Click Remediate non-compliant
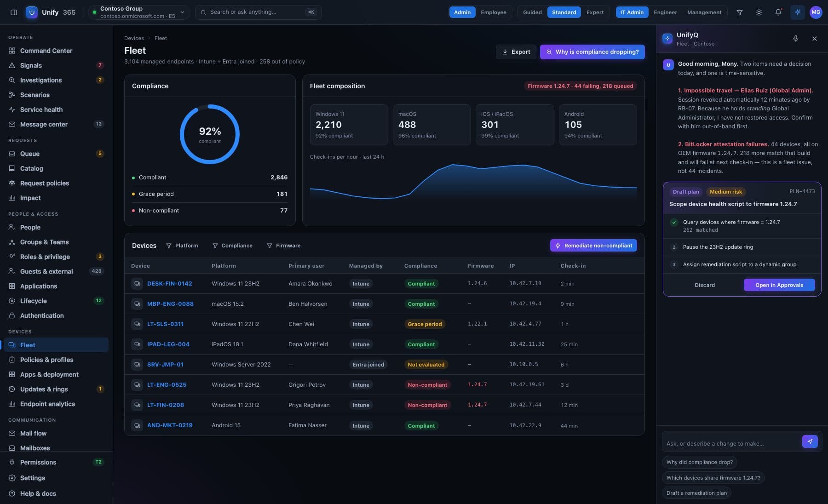The width and height of the screenshot is (828, 504). coord(593,246)
